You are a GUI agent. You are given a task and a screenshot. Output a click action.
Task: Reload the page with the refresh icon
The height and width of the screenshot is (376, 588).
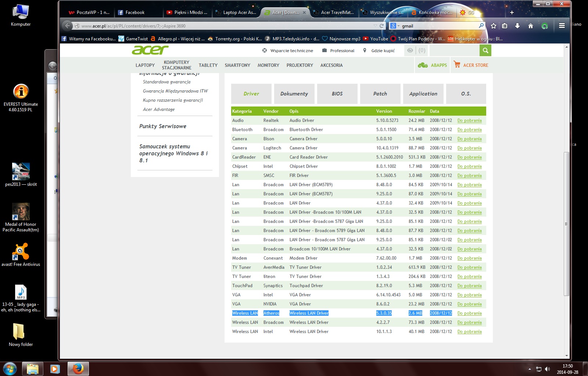(x=381, y=26)
